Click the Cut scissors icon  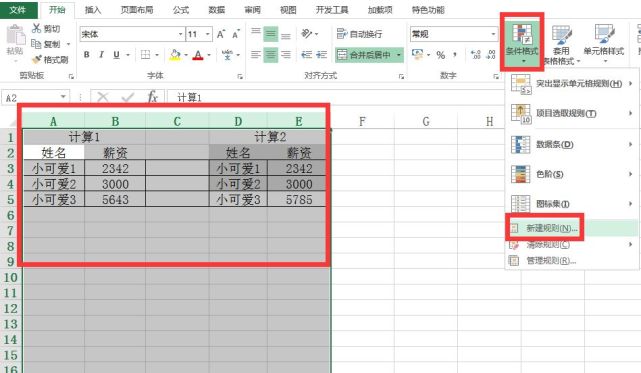tap(36, 28)
